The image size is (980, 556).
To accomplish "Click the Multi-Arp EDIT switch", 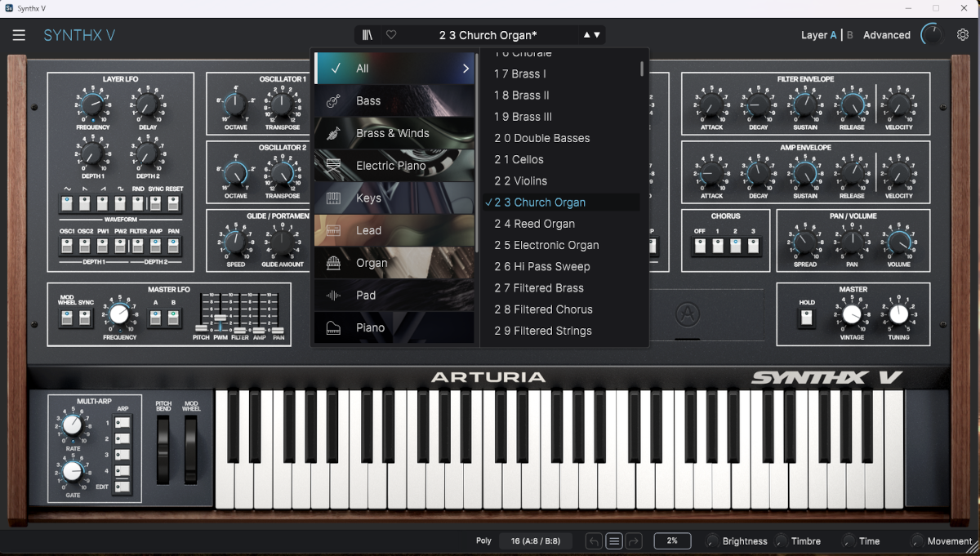I will (122, 487).
